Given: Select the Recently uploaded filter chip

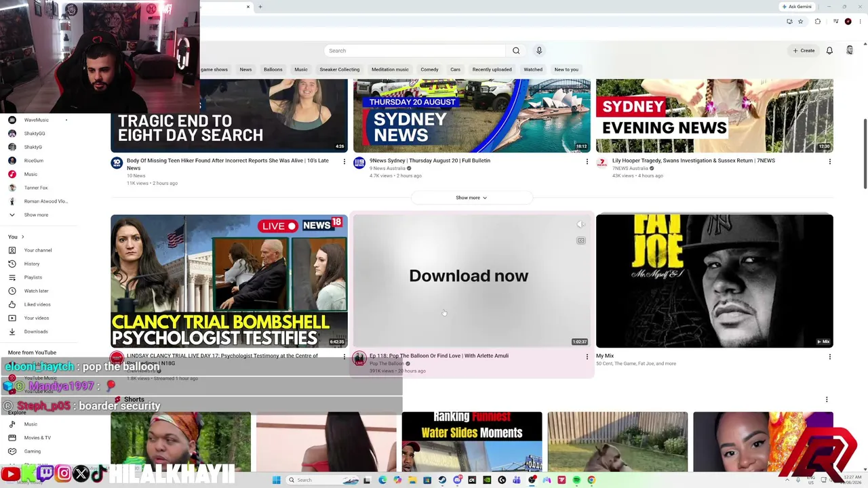Looking at the screenshot, I should point(492,69).
